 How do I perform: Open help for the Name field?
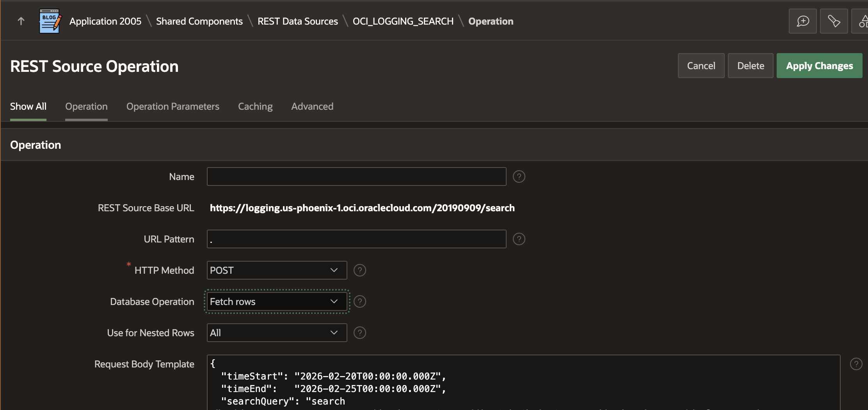519,176
